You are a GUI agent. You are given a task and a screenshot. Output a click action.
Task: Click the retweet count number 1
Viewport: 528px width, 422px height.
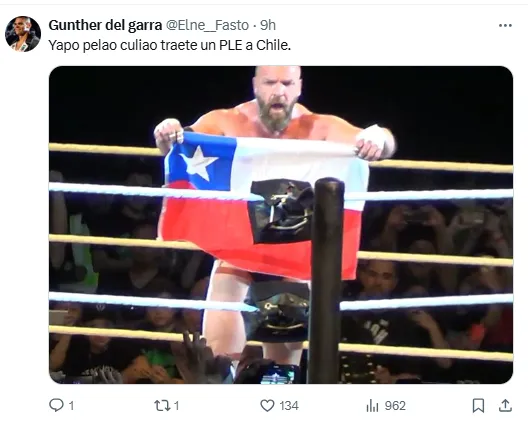pos(177,406)
